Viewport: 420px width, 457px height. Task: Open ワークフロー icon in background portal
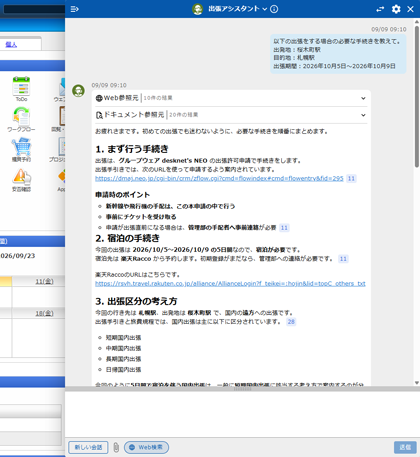click(21, 119)
